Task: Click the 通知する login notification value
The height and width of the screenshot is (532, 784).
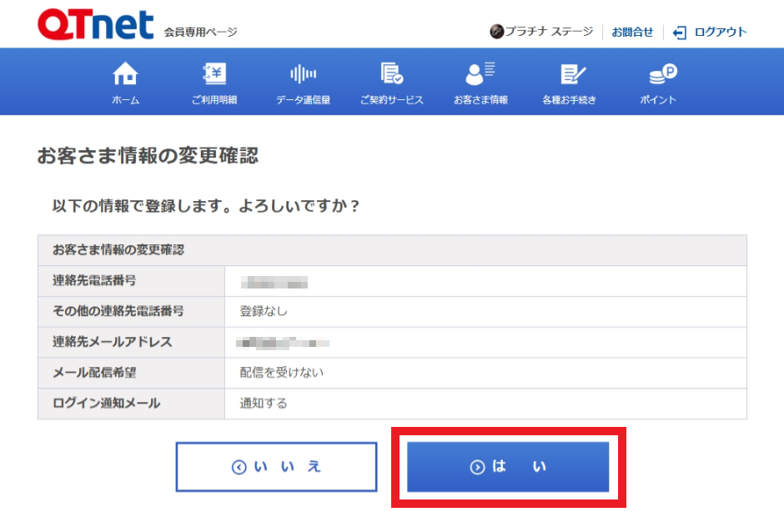Action: [264, 404]
